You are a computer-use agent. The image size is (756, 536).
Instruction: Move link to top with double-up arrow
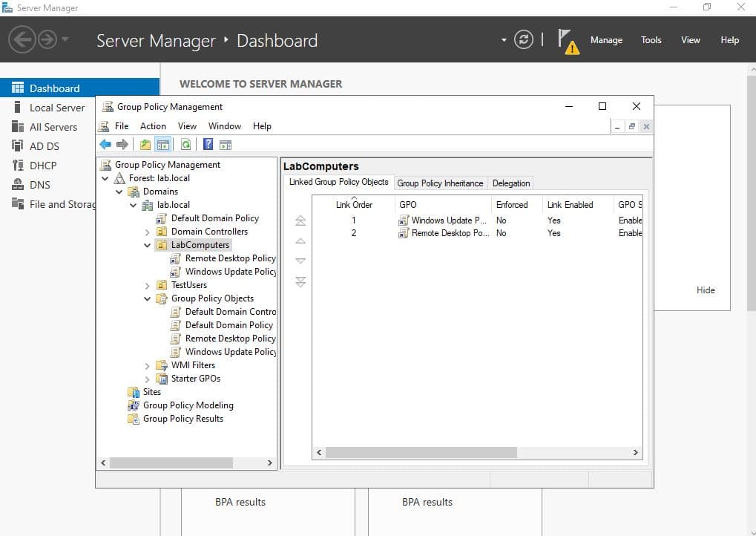click(x=300, y=220)
